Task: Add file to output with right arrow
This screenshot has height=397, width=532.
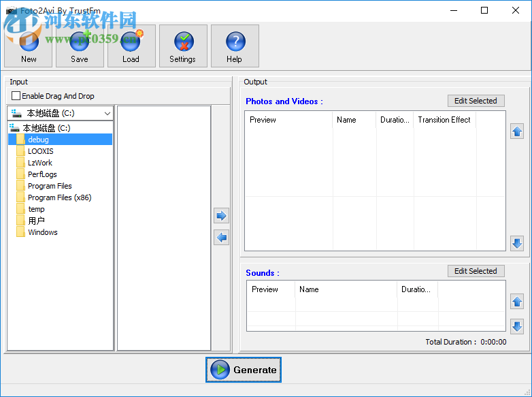Action: (x=222, y=216)
